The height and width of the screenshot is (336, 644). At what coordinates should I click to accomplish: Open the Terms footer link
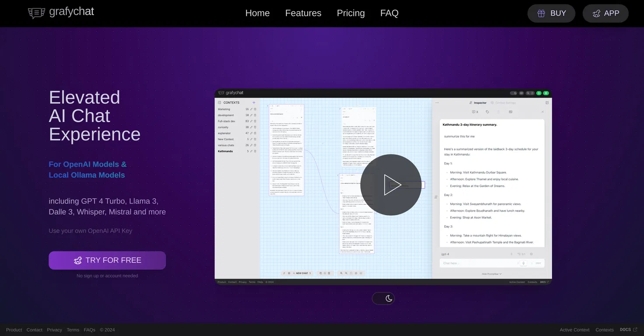(x=73, y=330)
